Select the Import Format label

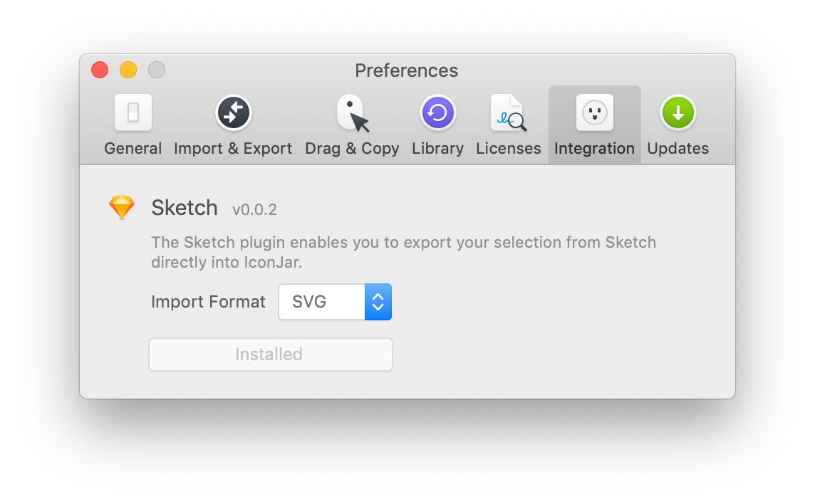[x=207, y=301]
